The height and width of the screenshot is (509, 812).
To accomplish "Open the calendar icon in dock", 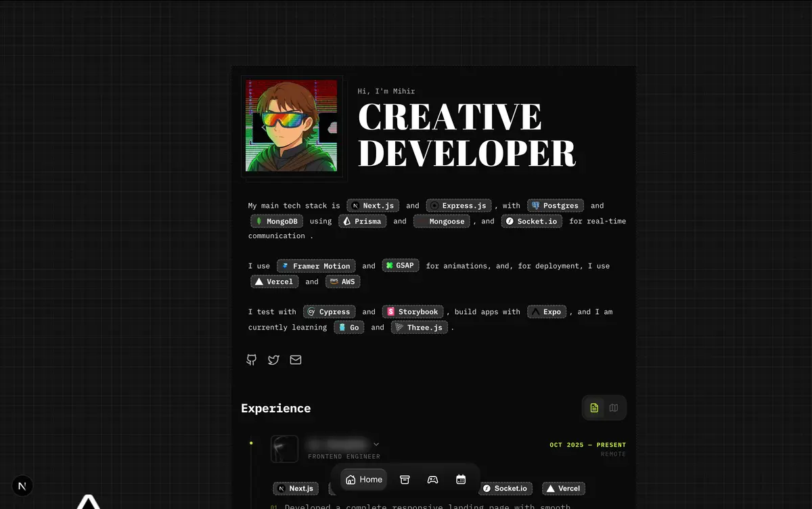I will [461, 479].
